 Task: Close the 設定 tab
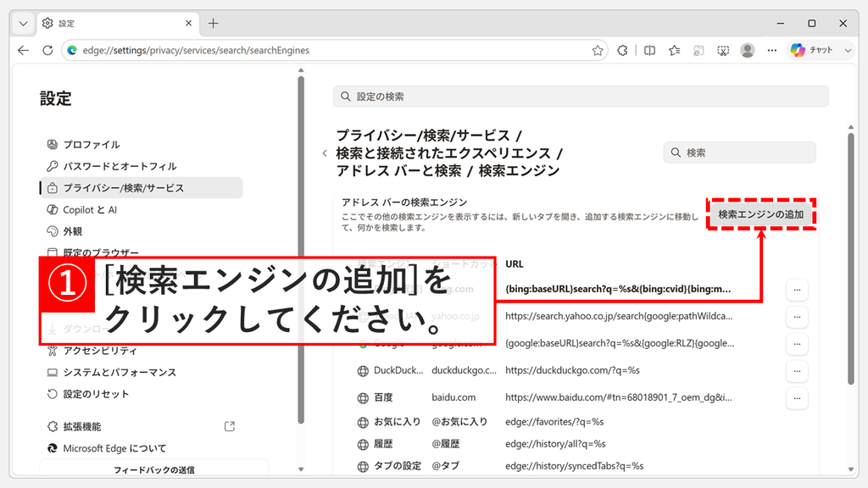click(x=188, y=23)
